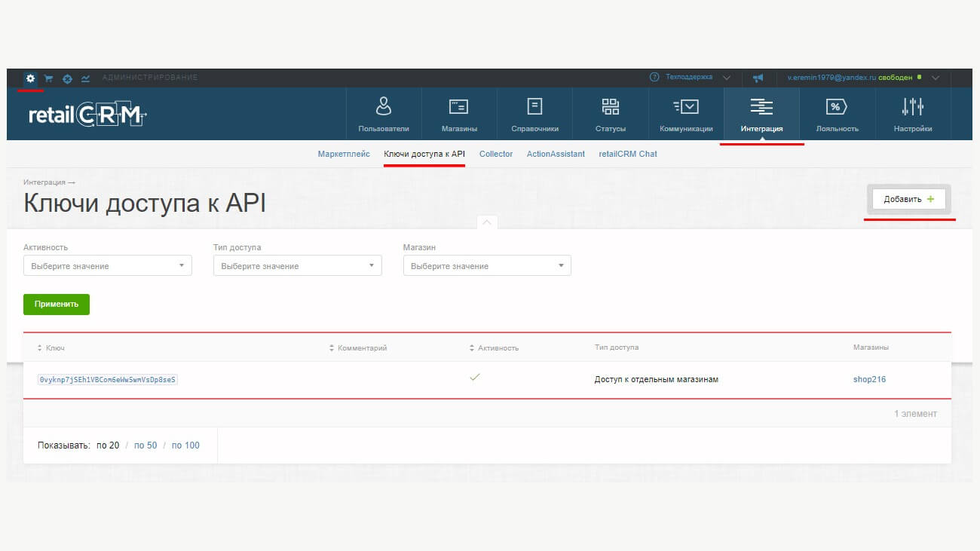The height and width of the screenshot is (551, 980).
Task: Open the Коммуникации section
Action: 686,115
